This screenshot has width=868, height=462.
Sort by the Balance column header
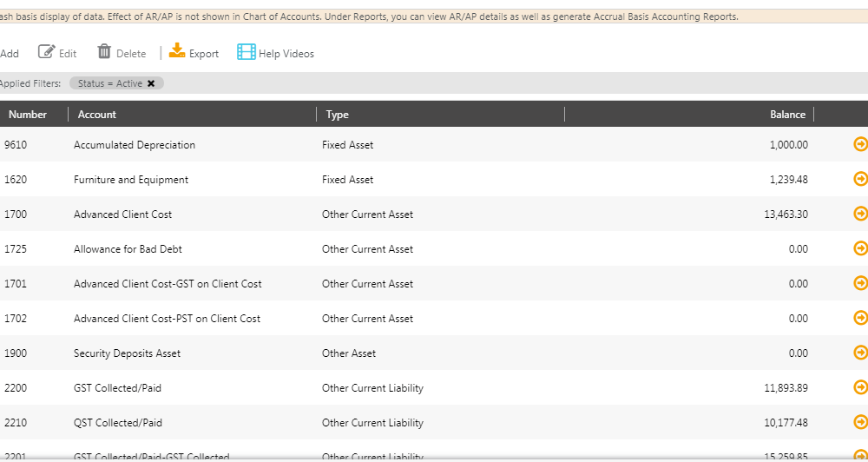tap(787, 115)
